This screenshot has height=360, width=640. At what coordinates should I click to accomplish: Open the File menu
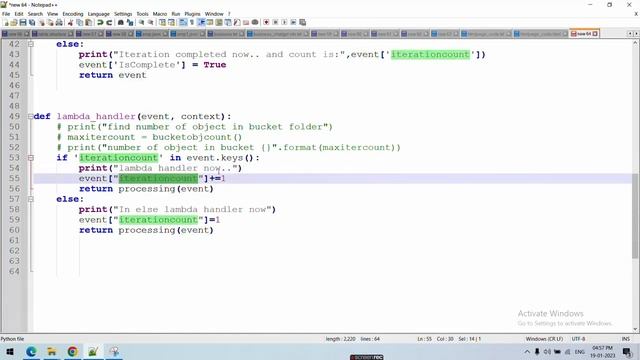tap(6, 14)
